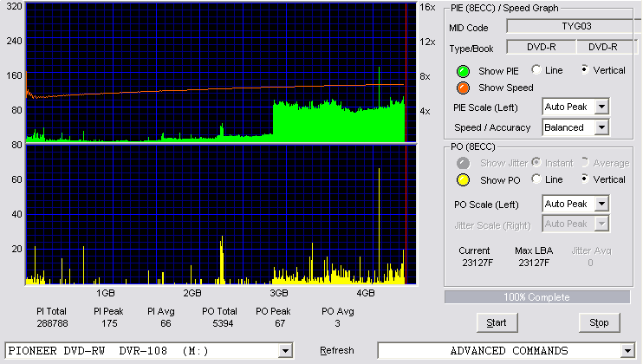Click the Start button
Screen dimensions: 643x364
point(497,323)
